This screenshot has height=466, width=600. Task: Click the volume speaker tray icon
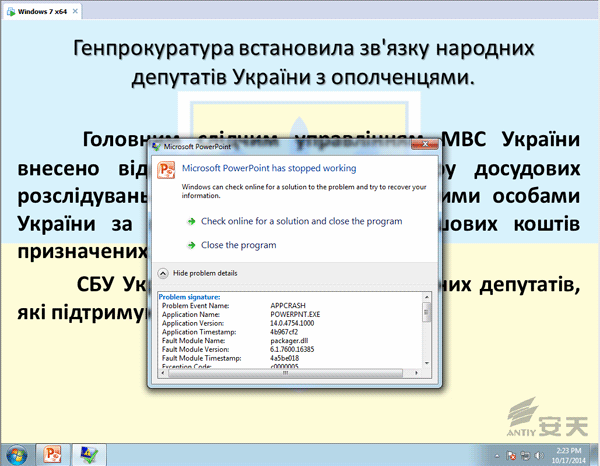point(539,455)
